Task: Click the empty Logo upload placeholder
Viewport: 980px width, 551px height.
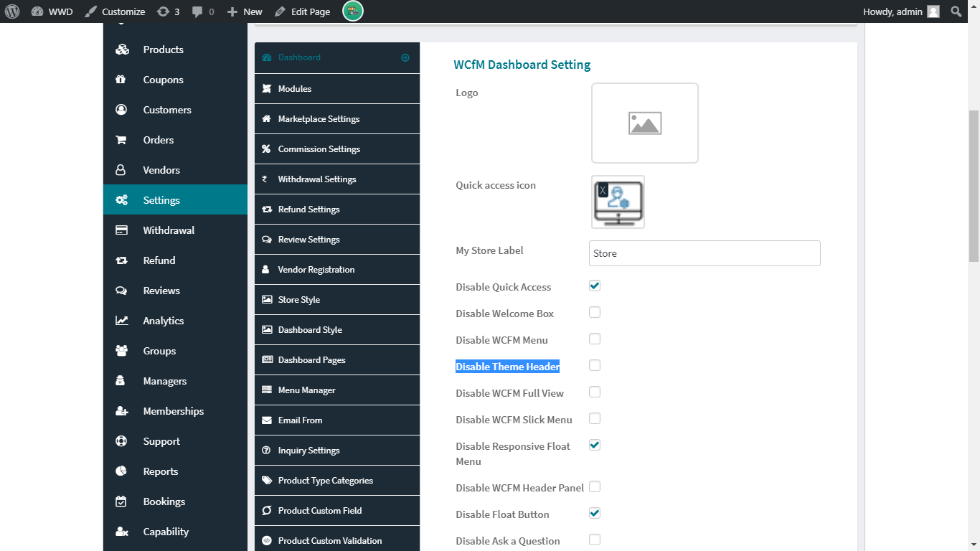Action: point(645,123)
